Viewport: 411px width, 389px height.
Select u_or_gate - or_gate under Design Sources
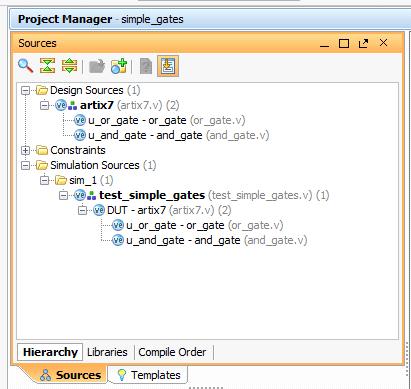click(x=167, y=120)
